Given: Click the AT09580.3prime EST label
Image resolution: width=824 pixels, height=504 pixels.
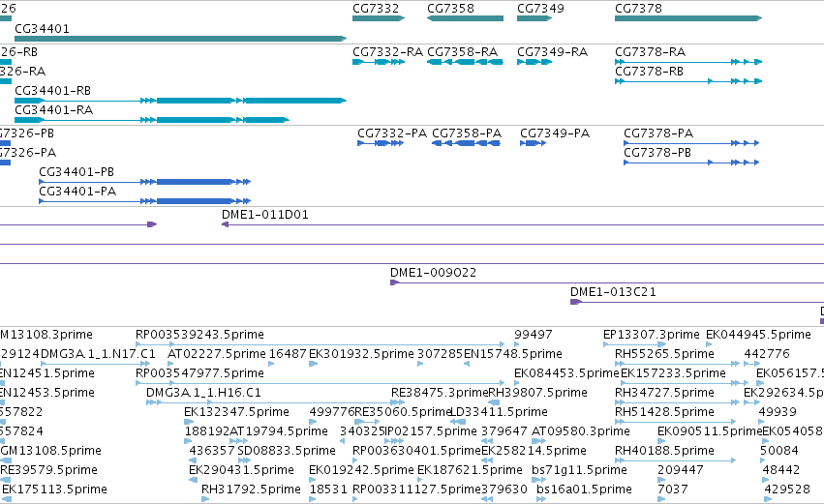Looking at the screenshot, I should pyautogui.click(x=581, y=432).
